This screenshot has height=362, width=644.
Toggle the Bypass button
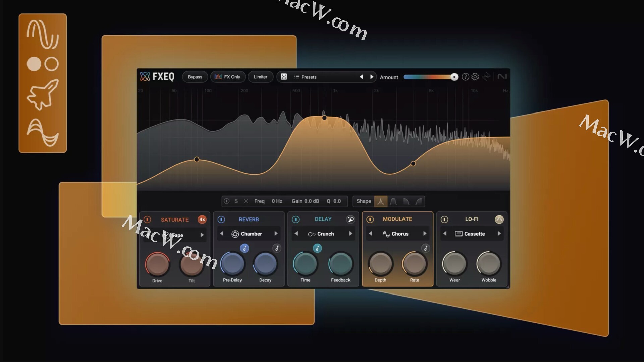195,77
